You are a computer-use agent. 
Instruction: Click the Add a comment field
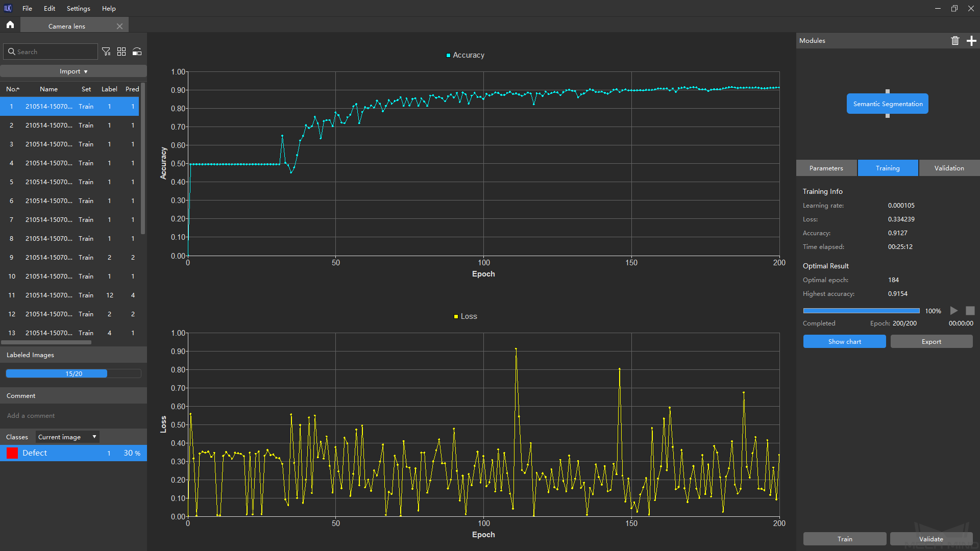pos(73,415)
